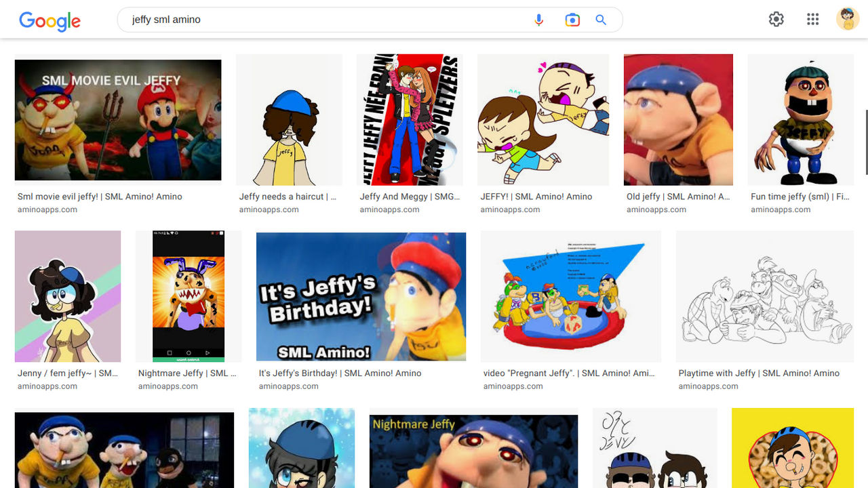Click the "Fun time jeffy (sml)" title link

click(800, 197)
